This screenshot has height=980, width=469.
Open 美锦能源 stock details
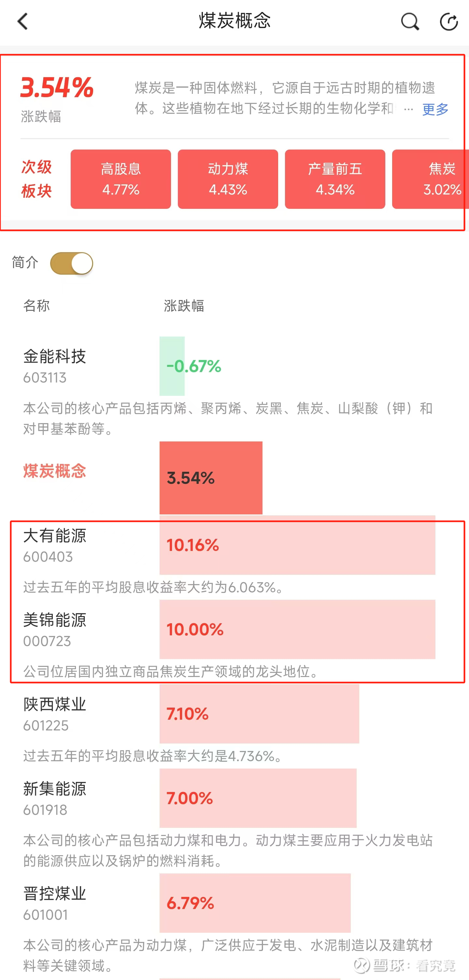coord(55,628)
